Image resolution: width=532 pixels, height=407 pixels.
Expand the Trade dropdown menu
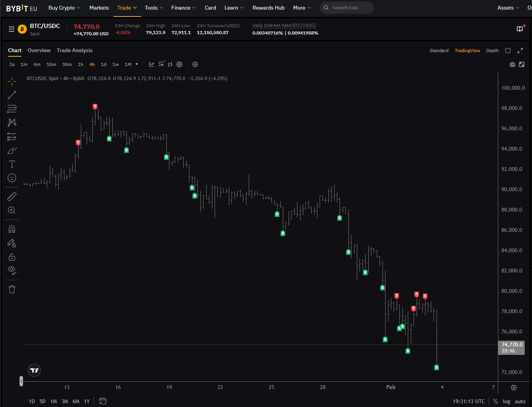tap(127, 8)
